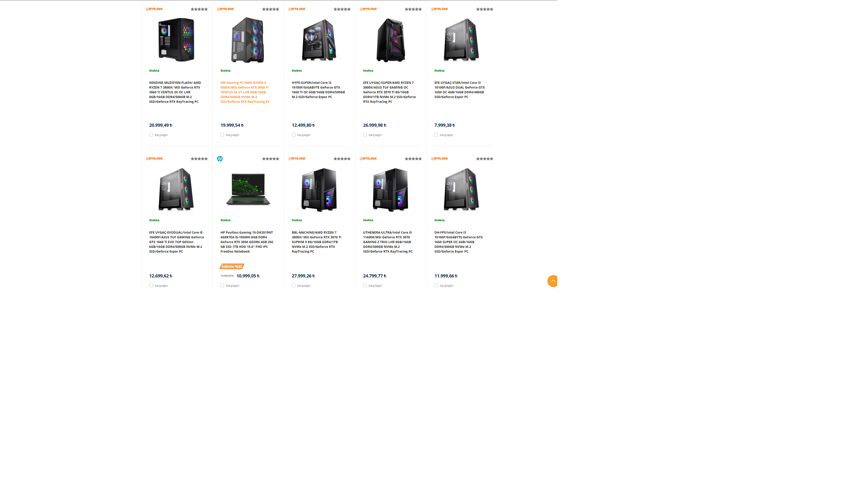Click the star rating above HYPE-SUPER PC

point(342,9)
